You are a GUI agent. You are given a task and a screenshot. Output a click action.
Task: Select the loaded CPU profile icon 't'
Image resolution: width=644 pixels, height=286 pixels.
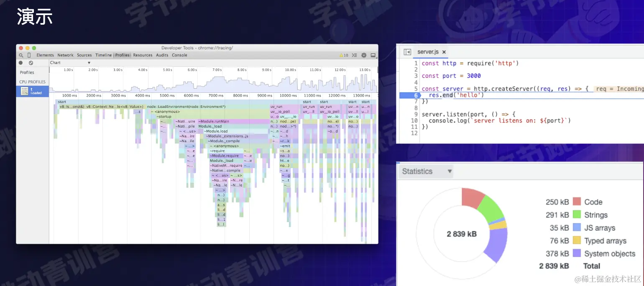[25, 91]
